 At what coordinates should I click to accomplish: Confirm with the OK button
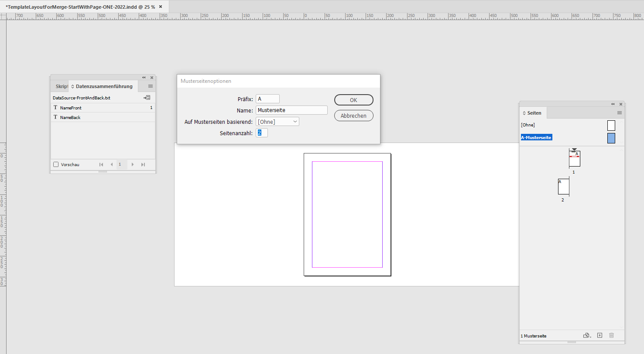pos(353,100)
